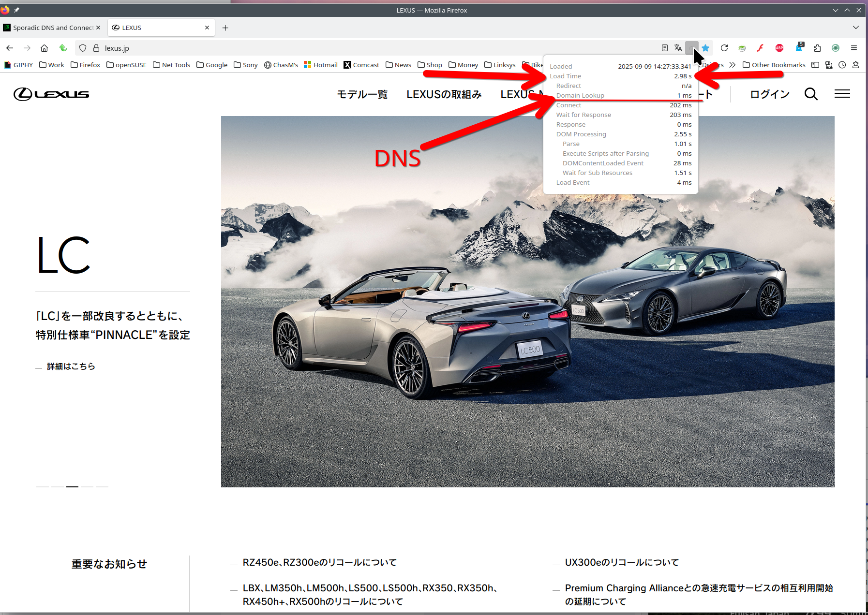Open the Comcast bookmark
Screen dimensions: 868x615
[x=361, y=65]
